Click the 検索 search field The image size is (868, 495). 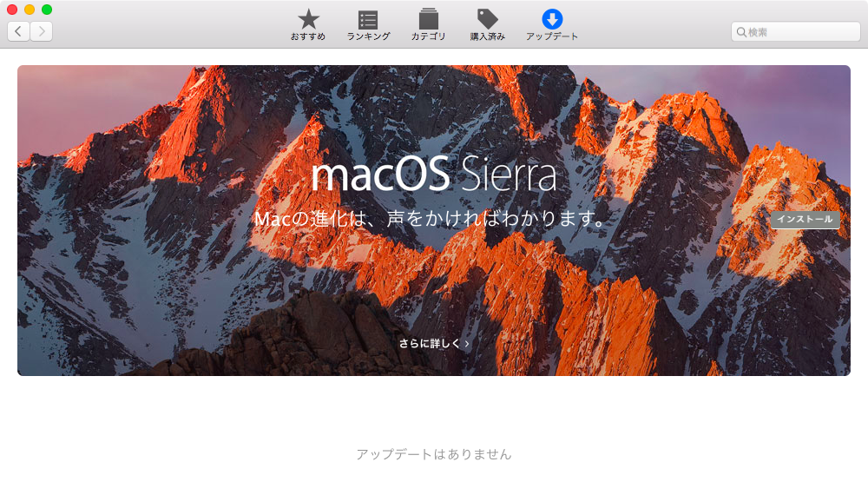[795, 32]
